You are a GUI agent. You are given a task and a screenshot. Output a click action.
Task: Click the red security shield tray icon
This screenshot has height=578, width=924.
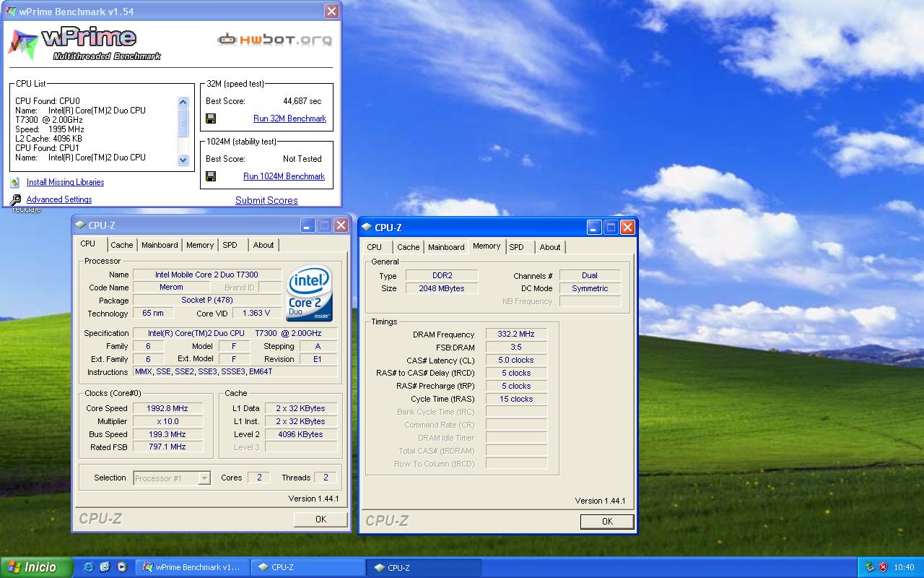[x=883, y=567]
